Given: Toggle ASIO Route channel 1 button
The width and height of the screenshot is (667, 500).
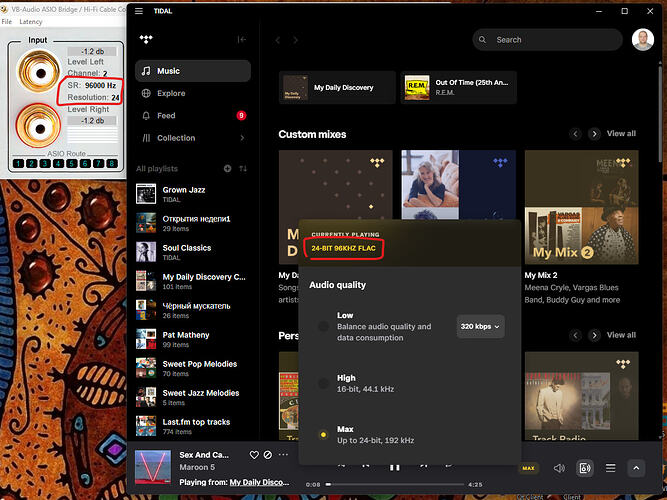Looking at the screenshot, I should (18, 163).
